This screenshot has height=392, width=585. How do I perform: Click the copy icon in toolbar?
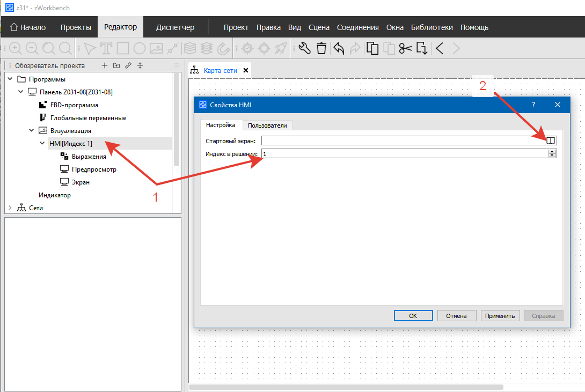pos(372,49)
